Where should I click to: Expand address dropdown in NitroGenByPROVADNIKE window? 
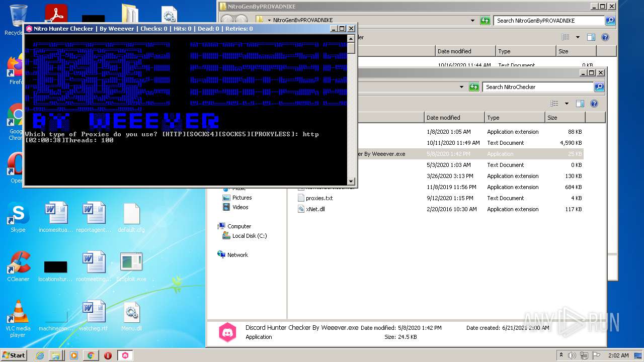click(472, 21)
